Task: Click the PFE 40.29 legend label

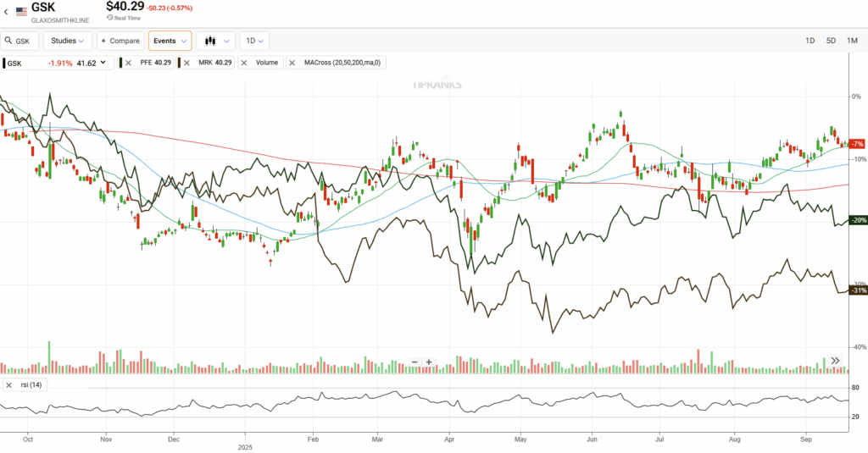Action: pos(156,63)
